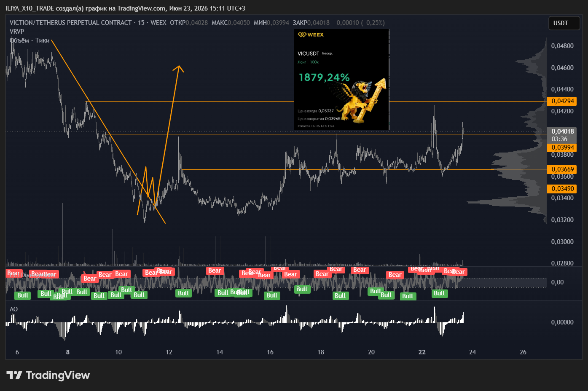This screenshot has height=391, width=588.
Task: Click the 0,02800 price axis value
Action: (x=562, y=263)
